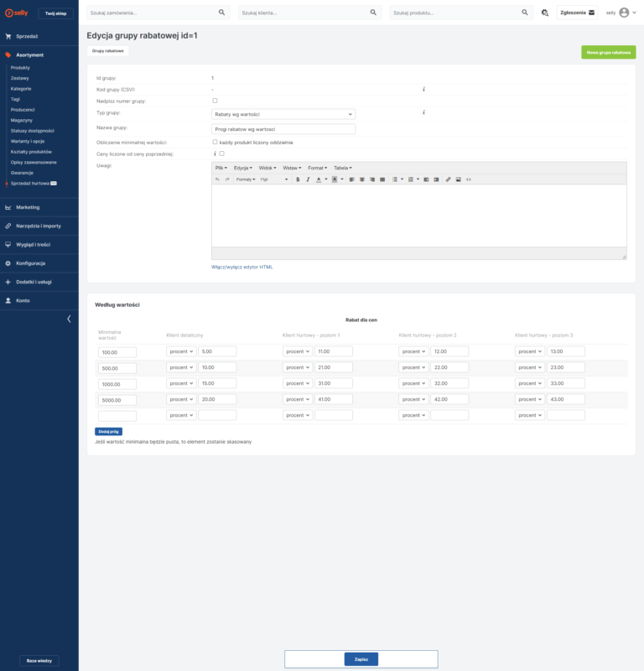Toggle the 'Ceny liczone od ceny poprzedniej' checkbox
This screenshot has height=671, width=644.
(x=221, y=153)
